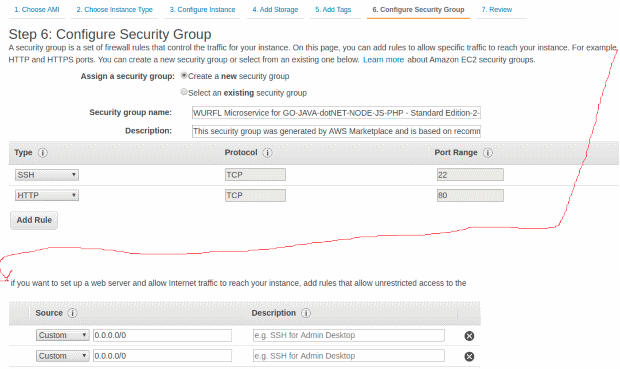This screenshot has width=620, height=369.
Task: Click the Add Rule button
Action: coord(34,220)
